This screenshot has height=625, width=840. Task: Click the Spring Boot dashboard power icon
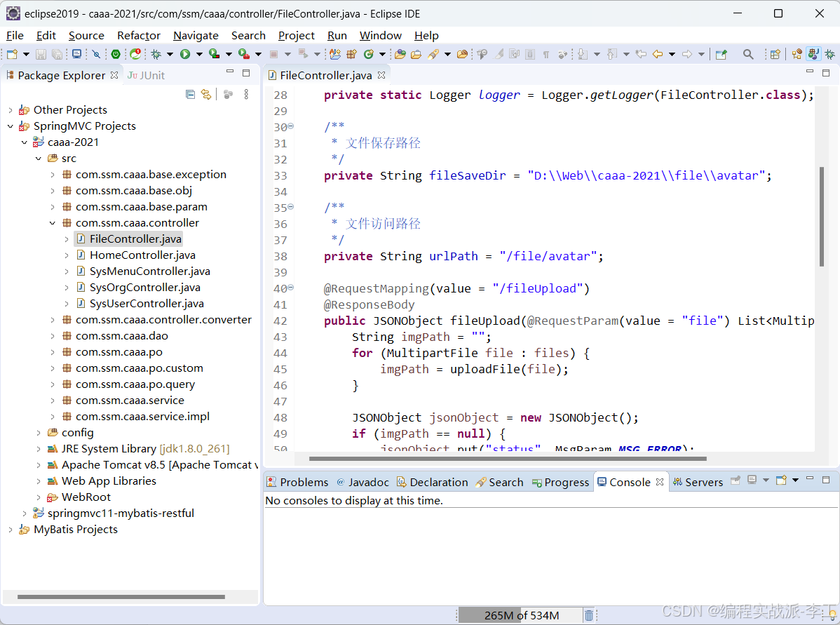point(116,54)
